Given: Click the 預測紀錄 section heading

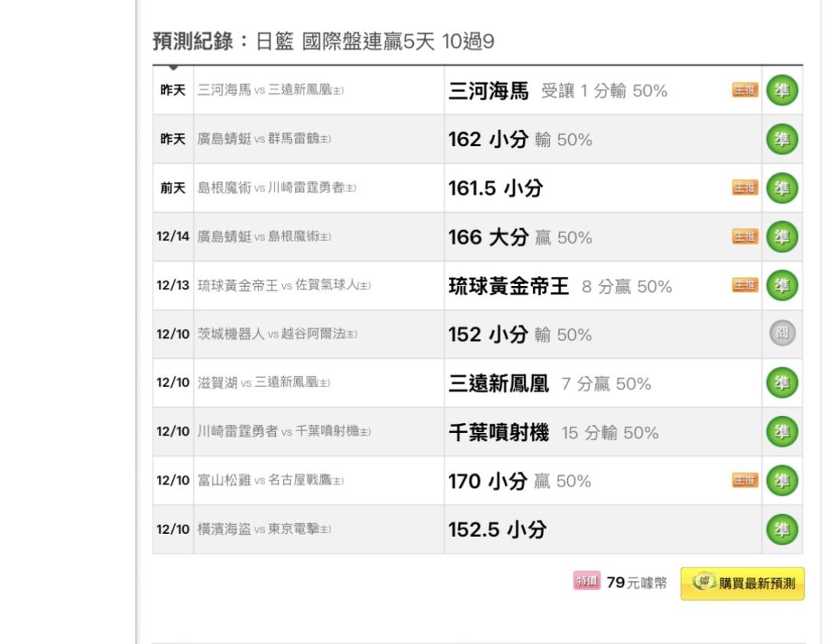Looking at the screenshot, I should (x=193, y=41).
